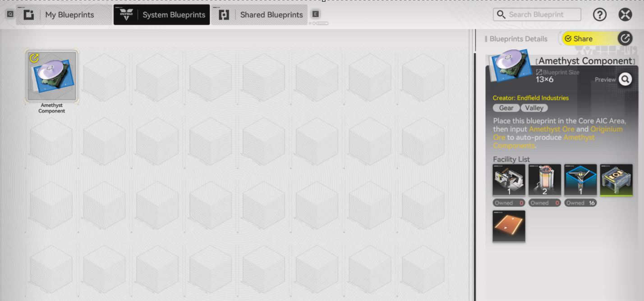The width and height of the screenshot is (644, 301).
Task: Switch to the My Blueprints tab
Action: point(64,15)
